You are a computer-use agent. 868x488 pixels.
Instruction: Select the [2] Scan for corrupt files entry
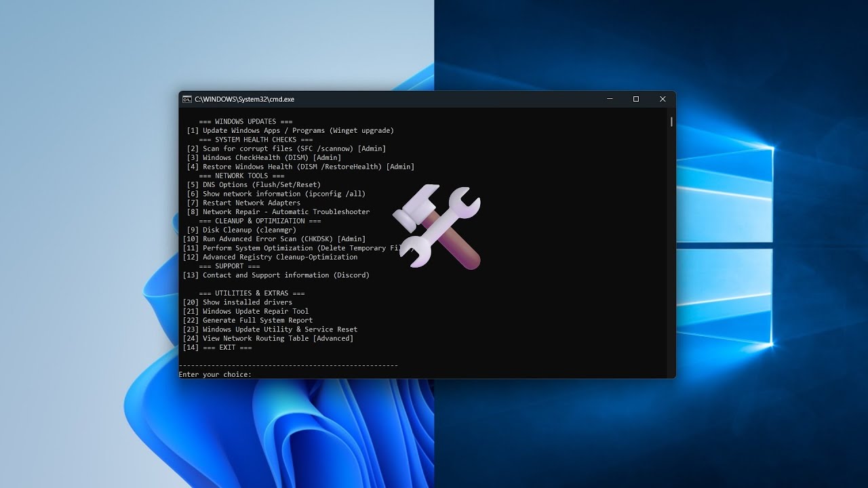[286, 148]
